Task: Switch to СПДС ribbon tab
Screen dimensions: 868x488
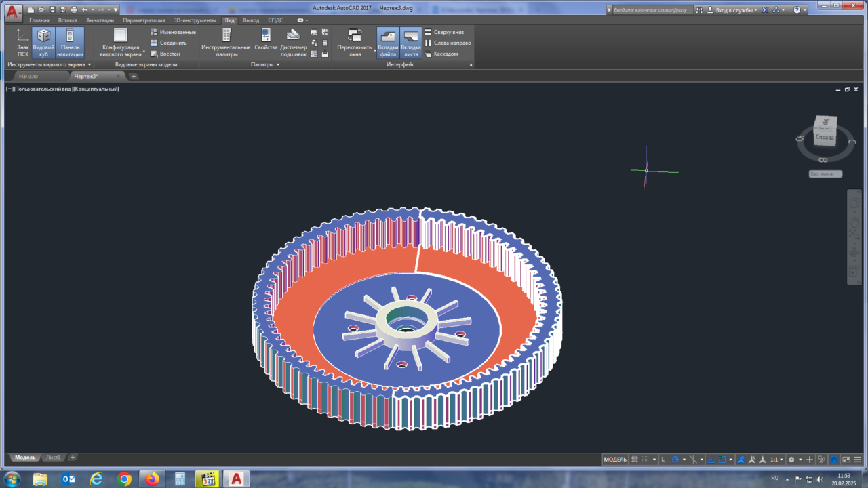Action: (x=275, y=20)
